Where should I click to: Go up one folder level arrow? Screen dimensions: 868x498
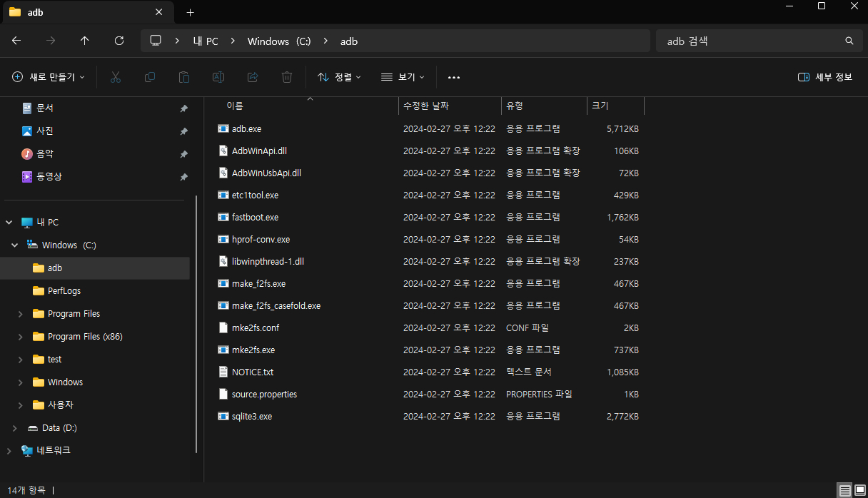click(x=85, y=41)
